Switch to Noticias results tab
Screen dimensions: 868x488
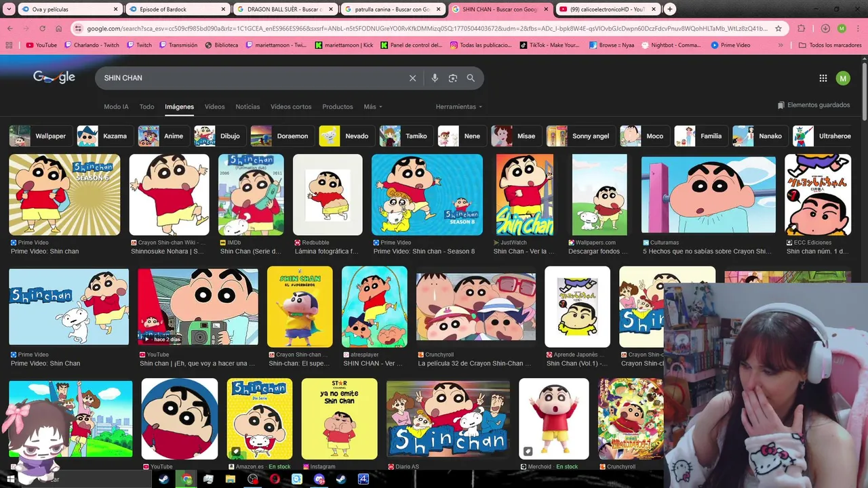(248, 106)
